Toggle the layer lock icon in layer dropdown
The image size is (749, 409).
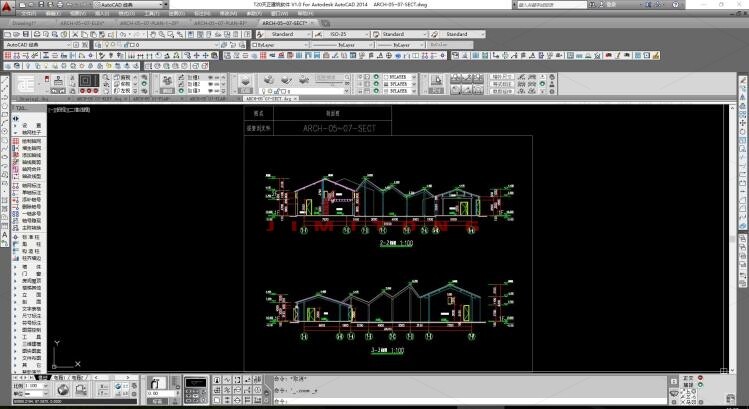tap(127, 45)
